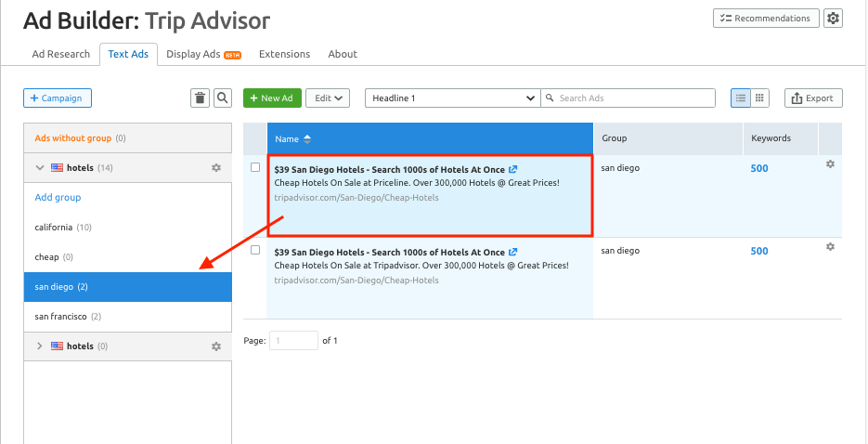Go to the Extensions tab
This screenshot has width=868, height=444.
pyautogui.click(x=284, y=54)
